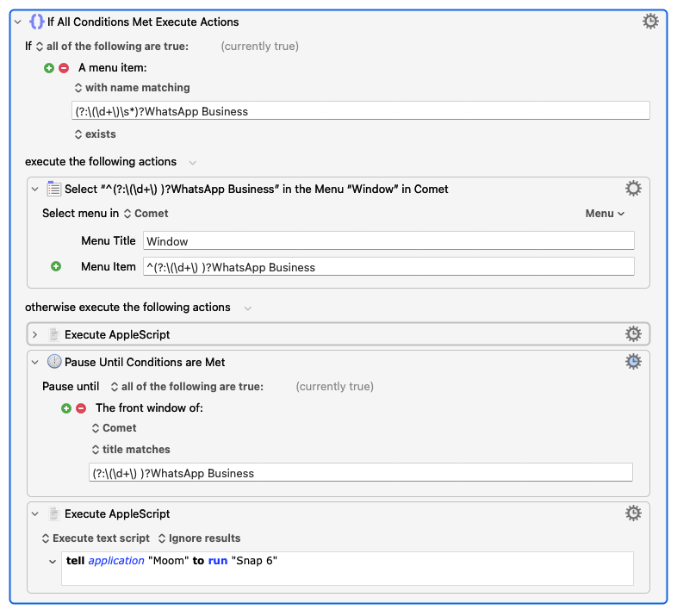Add a condition with the green plus beside 'A menu item'
The height and width of the screenshot is (616, 677).
pyautogui.click(x=49, y=67)
